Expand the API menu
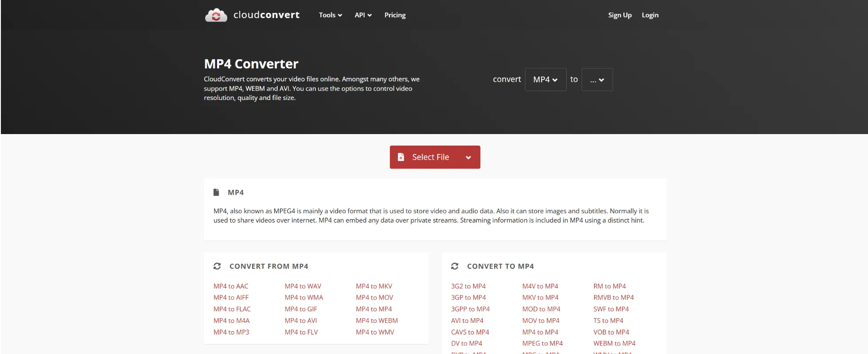The width and height of the screenshot is (868, 354). tap(363, 15)
